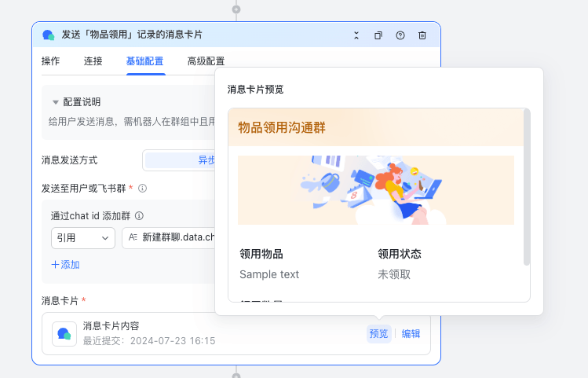This screenshot has height=378, width=588.
Task: Open the 高级配置 tab
Action: tap(206, 61)
